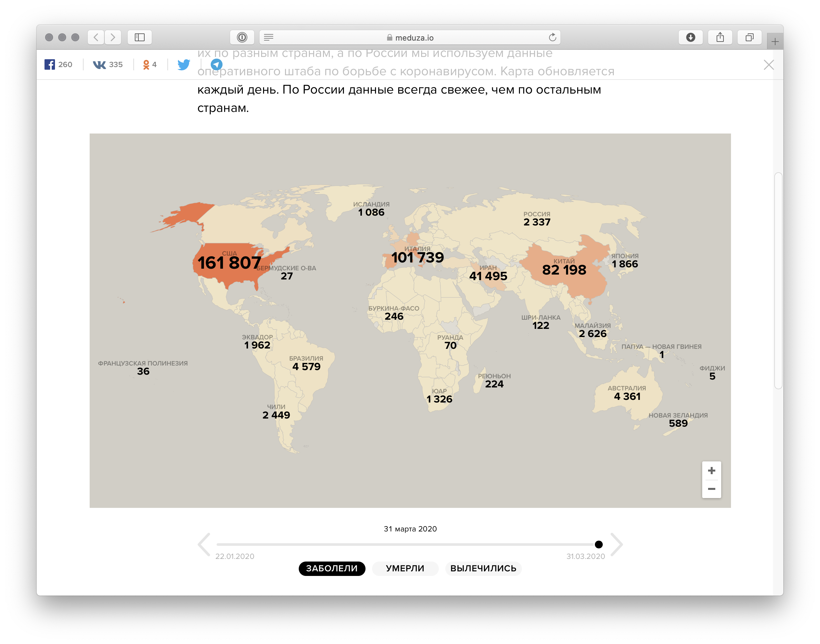The width and height of the screenshot is (820, 644).
Task: Share via Telegram icon
Action: click(x=216, y=64)
